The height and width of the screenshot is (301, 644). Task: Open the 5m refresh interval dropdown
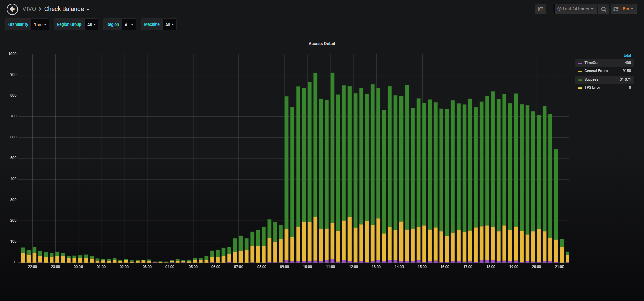[628, 9]
